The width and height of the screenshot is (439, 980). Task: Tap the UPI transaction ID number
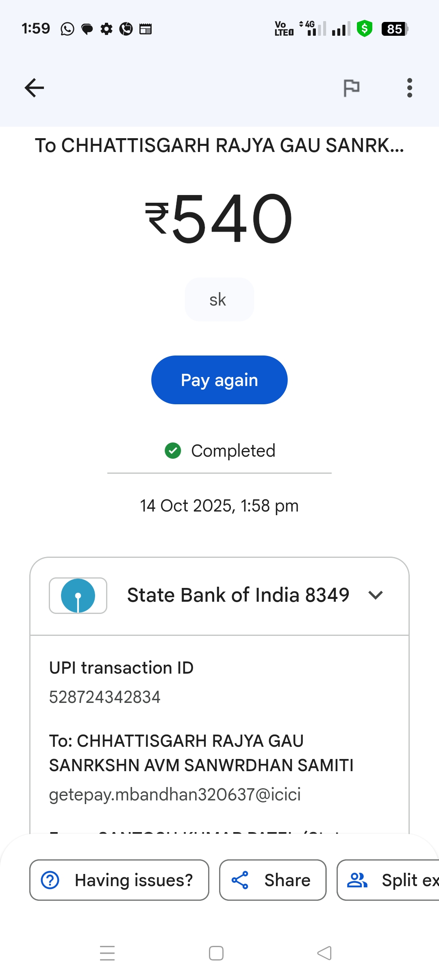click(x=105, y=697)
